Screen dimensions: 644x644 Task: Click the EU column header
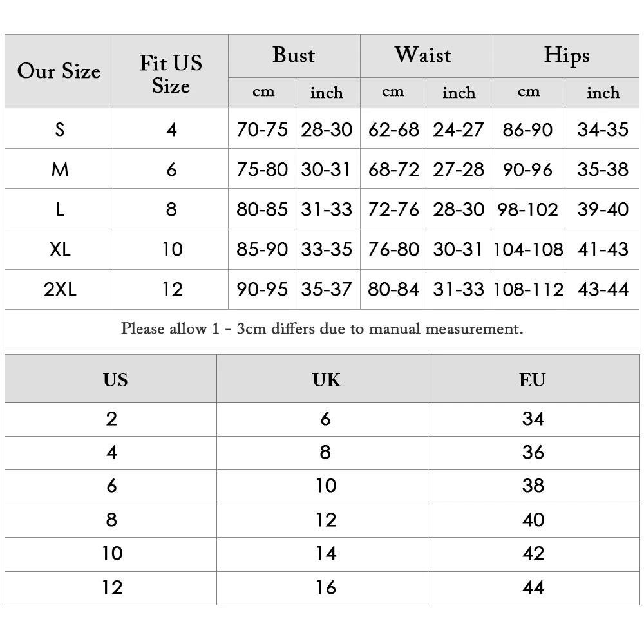[x=533, y=380]
